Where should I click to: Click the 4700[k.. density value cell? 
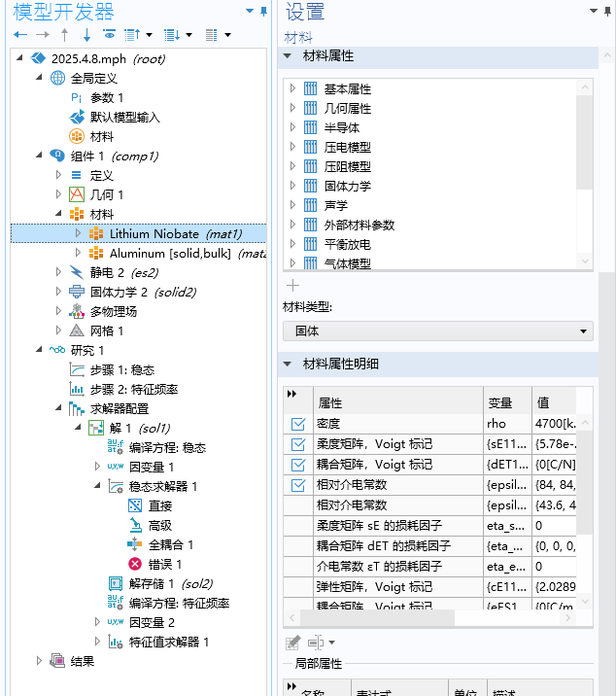555,424
